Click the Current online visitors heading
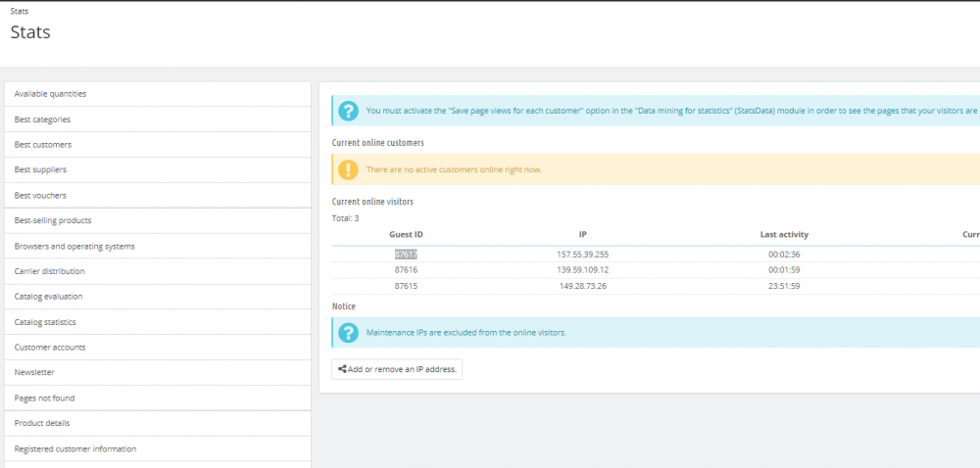 coord(372,202)
